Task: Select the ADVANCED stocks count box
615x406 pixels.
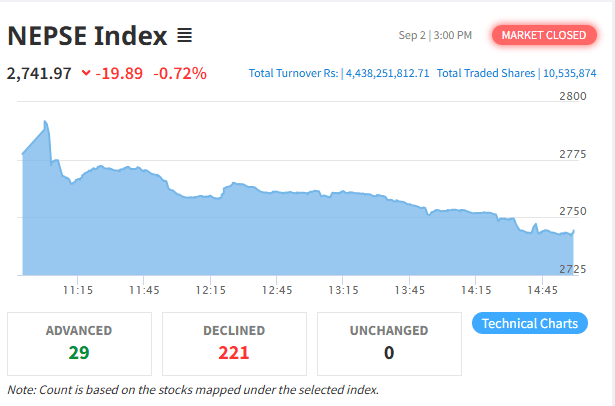Action: point(79,343)
